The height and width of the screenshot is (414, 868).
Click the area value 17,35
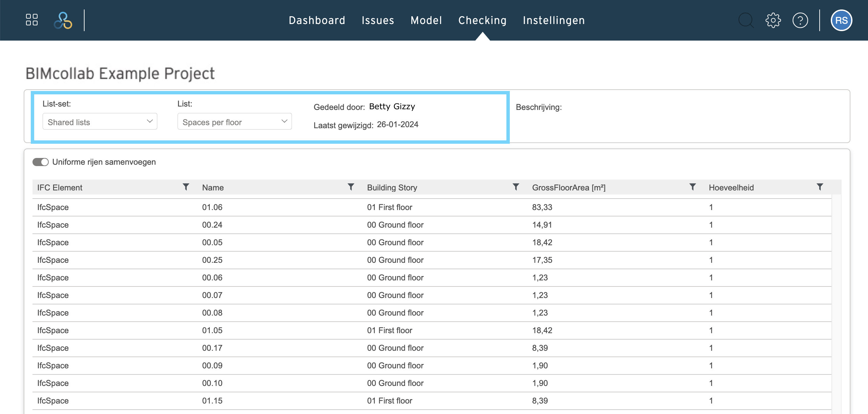[542, 260]
